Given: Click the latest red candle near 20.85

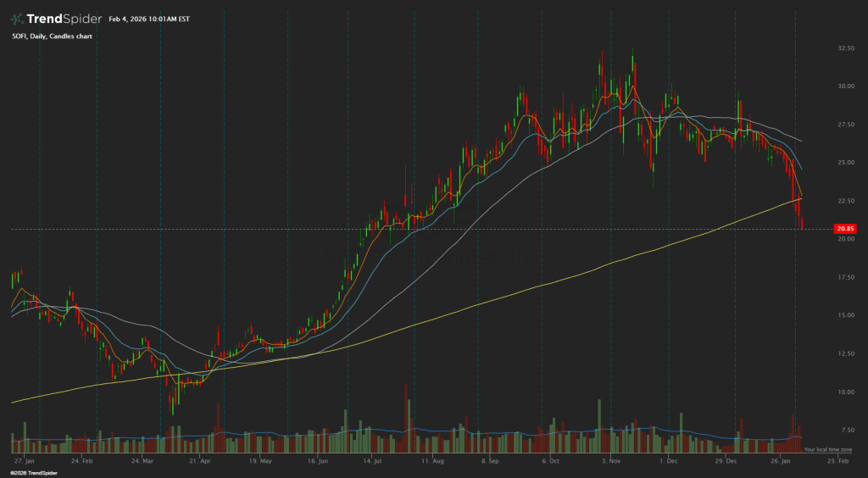Looking at the screenshot, I should point(802,224).
